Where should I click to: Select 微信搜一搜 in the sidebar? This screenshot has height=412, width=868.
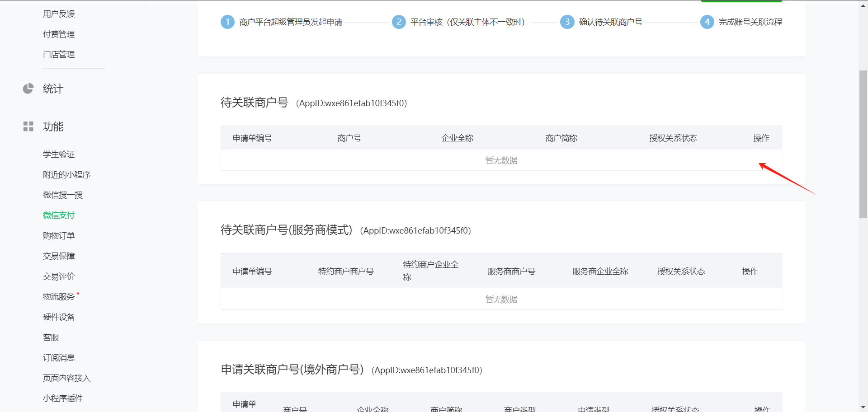(x=63, y=195)
